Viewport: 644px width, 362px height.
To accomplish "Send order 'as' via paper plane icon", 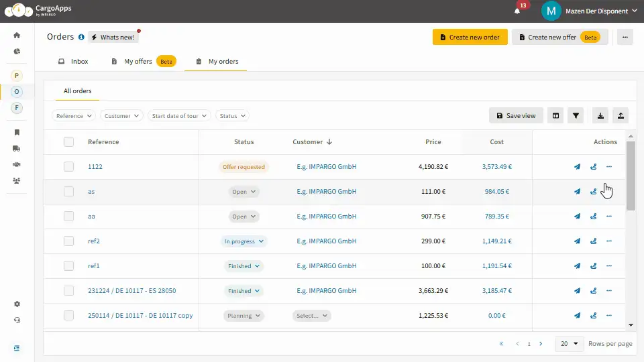I will coord(577,192).
